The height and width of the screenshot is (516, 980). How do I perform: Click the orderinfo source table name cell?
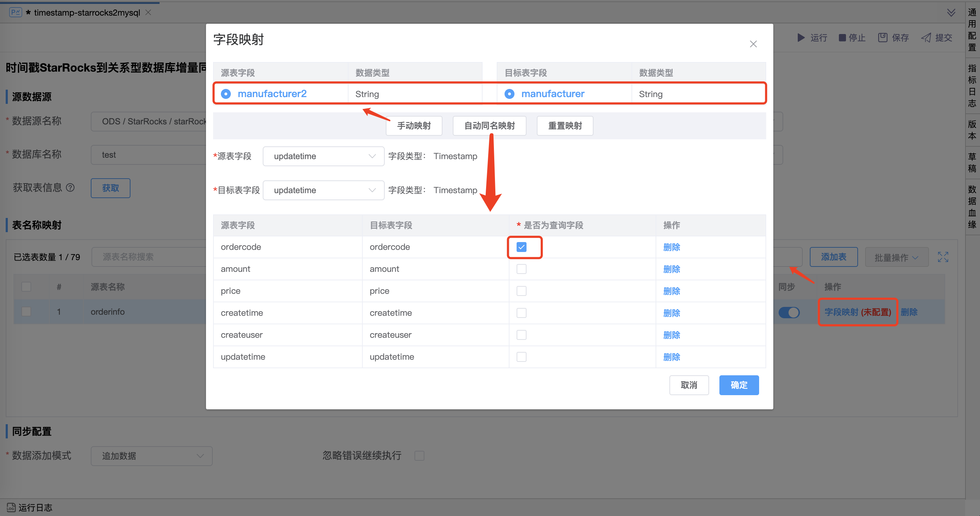click(108, 312)
